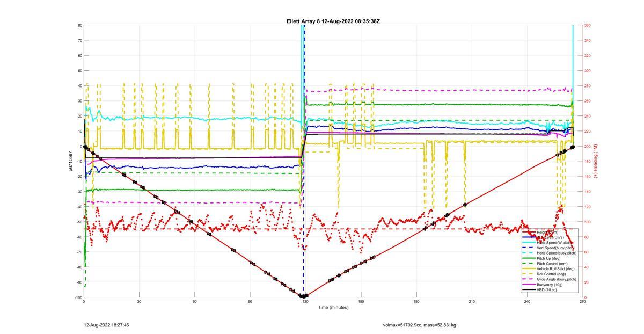The width and height of the screenshot is (644, 334).
Task: Click 'Glide Angle (buoy,pitch)' legend entry
Action: pos(557,279)
